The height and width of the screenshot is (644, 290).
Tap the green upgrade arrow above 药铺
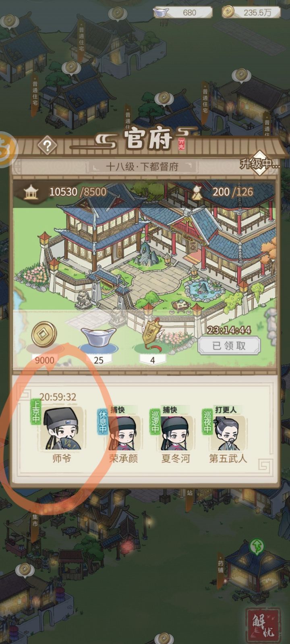pyautogui.click(x=256, y=547)
